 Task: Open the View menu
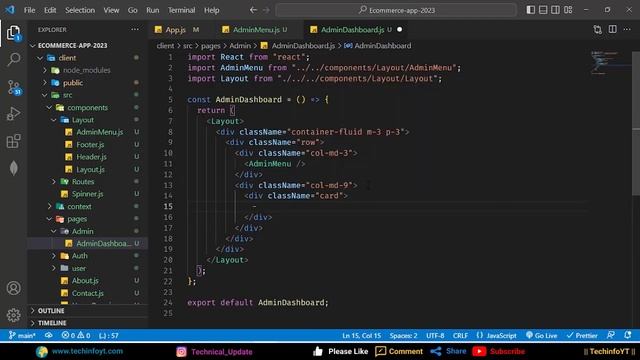click(111, 10)
